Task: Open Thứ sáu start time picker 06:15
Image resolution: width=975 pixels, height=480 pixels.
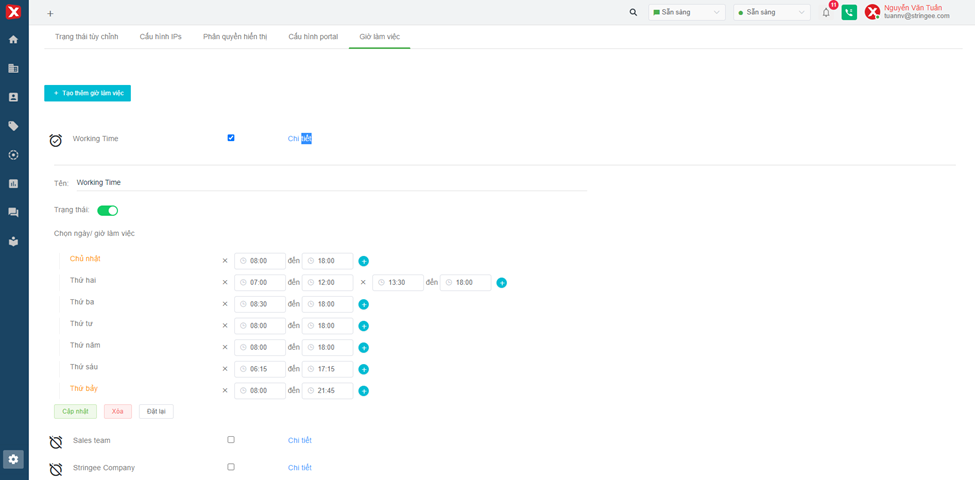Action: coord(260,369)
